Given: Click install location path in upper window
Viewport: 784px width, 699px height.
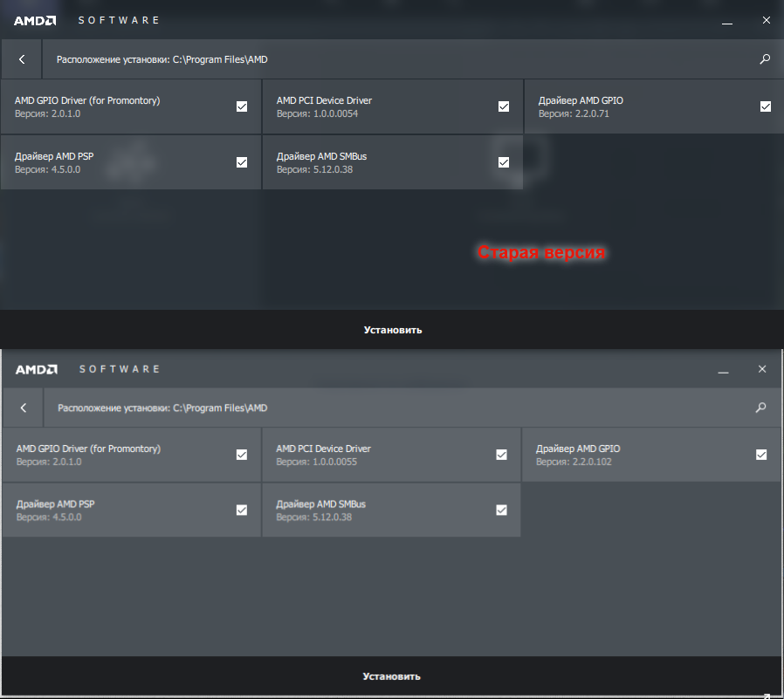Looking at the screenshot, I should pos(162,59).
